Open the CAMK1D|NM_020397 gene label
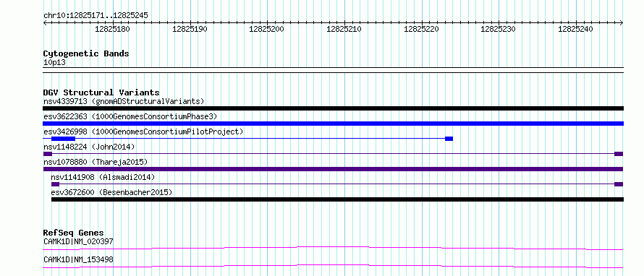 coord(78,241)
